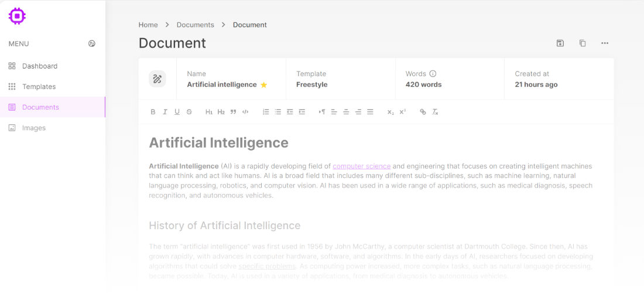The image size is (644, 293).
Task: Click the Words info icon
Action: (x=433, y=74)
